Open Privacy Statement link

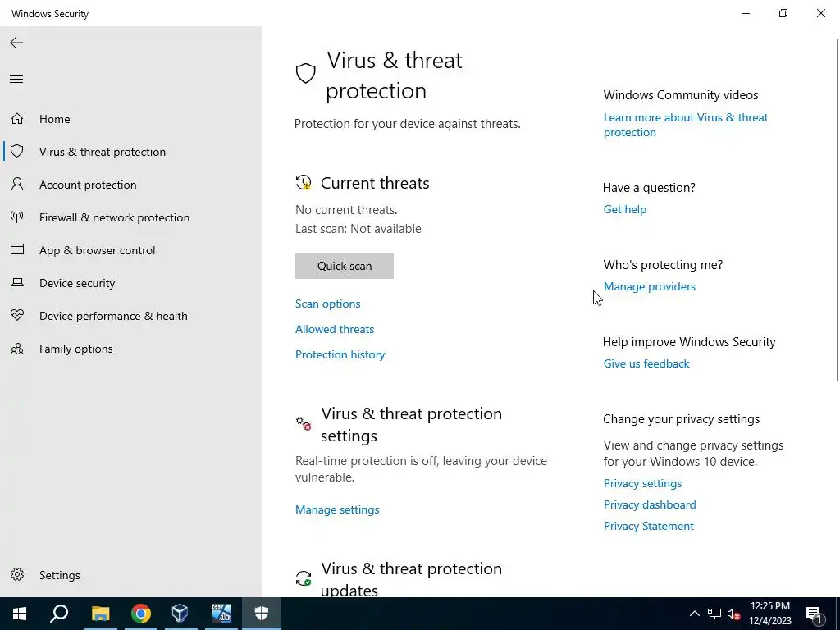click(649, 526)
